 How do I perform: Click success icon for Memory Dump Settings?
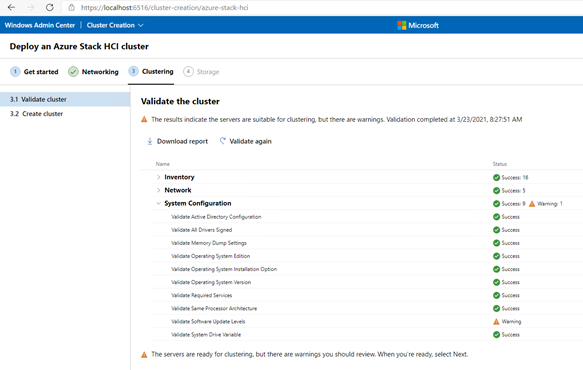tap(496, 243)
